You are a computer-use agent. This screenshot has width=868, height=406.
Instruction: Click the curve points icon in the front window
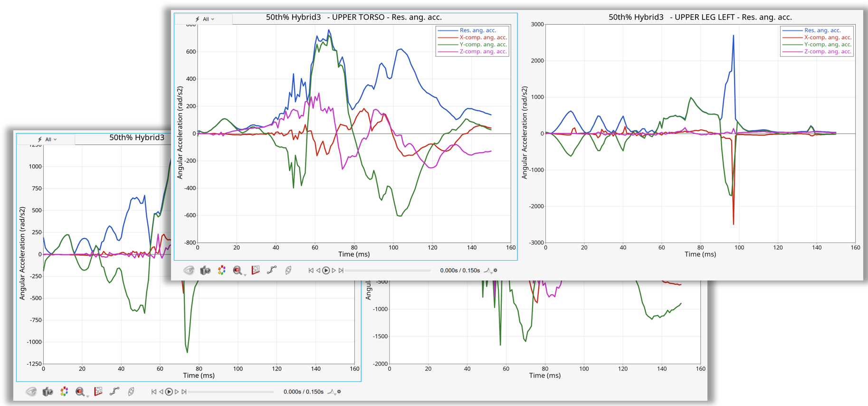(x=272, y=270)
